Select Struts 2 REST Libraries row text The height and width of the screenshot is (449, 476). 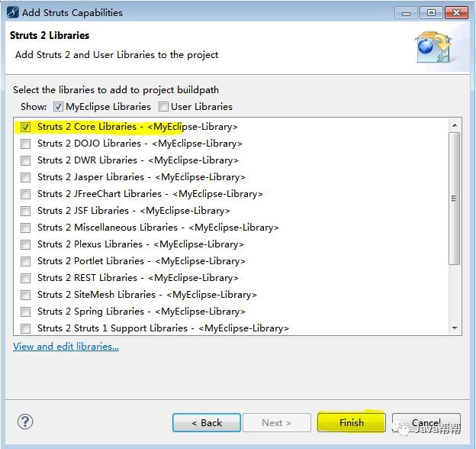tap(138, 278)
